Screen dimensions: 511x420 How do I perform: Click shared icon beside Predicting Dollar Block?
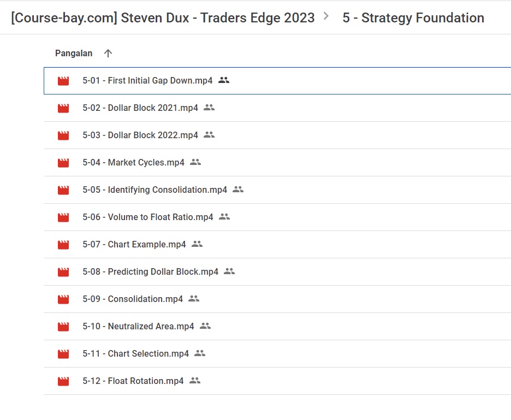pos(229,271)
